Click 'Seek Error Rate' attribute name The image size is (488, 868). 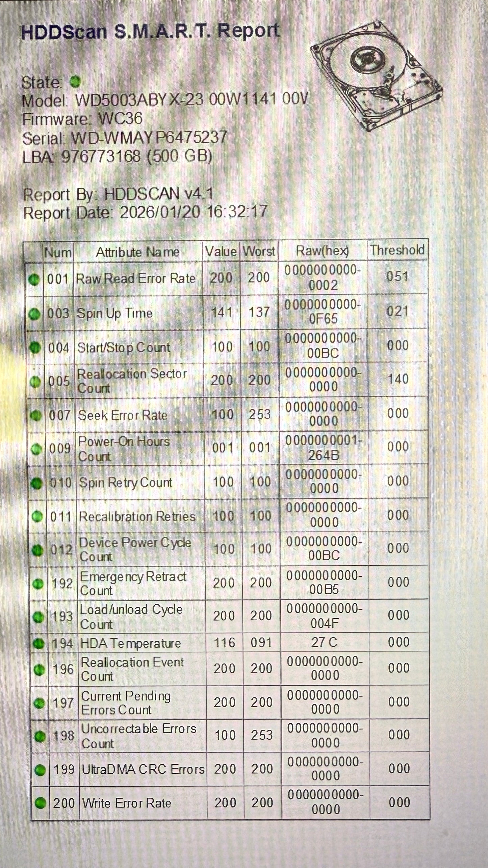coord(123,415)
